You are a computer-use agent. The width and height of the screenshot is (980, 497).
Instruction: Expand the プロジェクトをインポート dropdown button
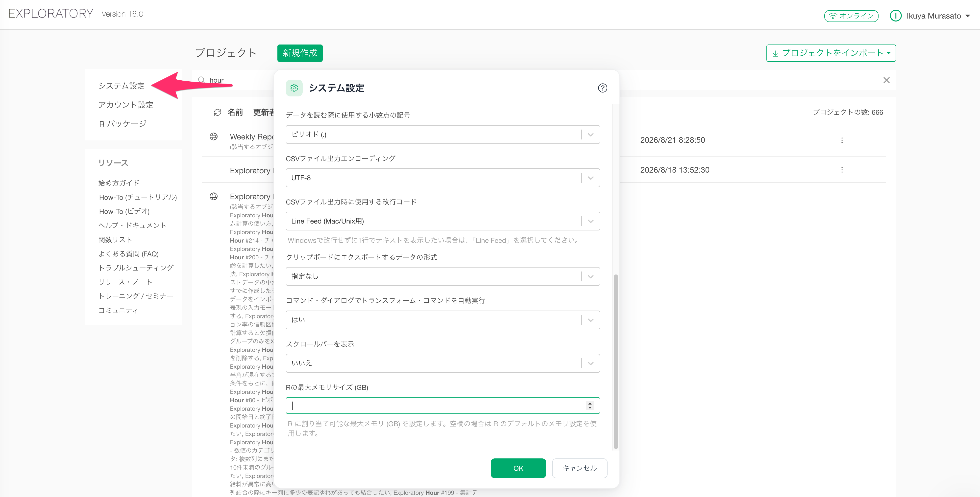[x=831, y=53]
